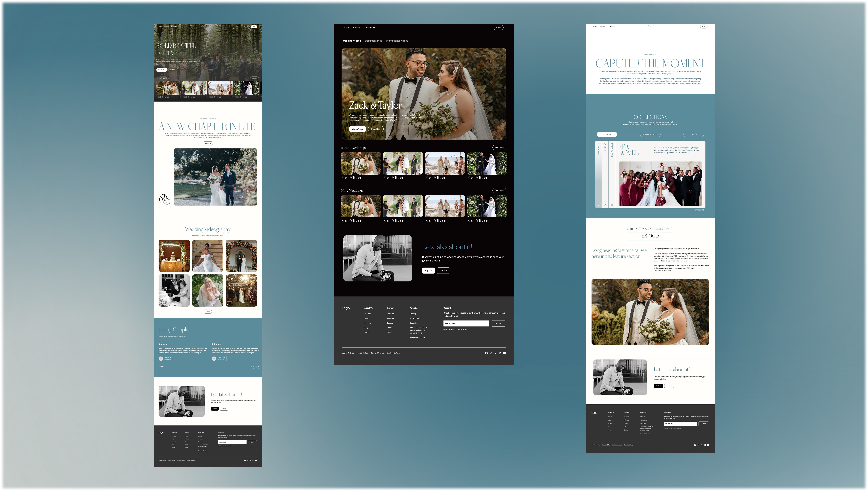
Task: Click Instagram icon in the dark page footer
Action: coord(491,353)
